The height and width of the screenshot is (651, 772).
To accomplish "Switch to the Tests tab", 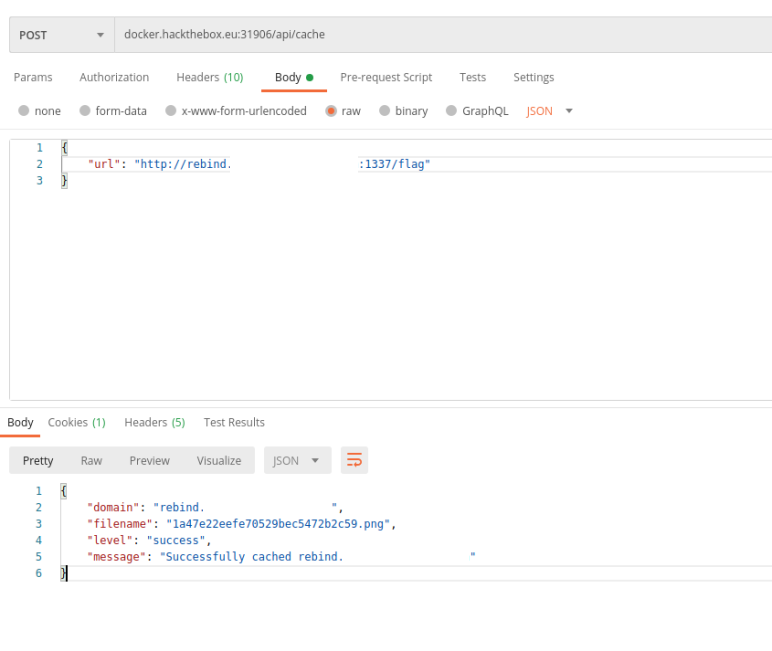I will 472,78.
